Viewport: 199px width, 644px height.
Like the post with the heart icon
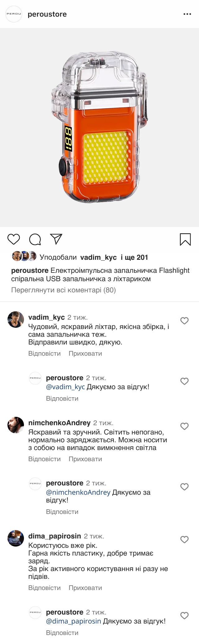14,239
